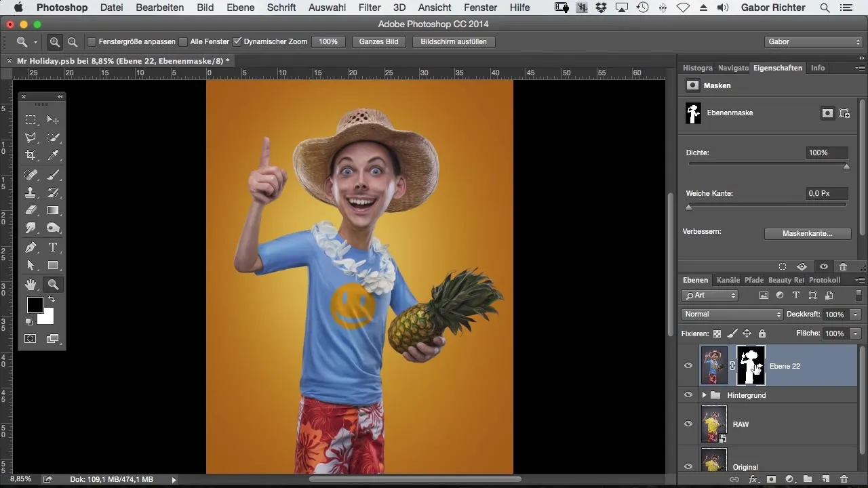Select the Pen tool
Image resolution: width=868 pixels, height=488 pixels.
coord(31,248)
